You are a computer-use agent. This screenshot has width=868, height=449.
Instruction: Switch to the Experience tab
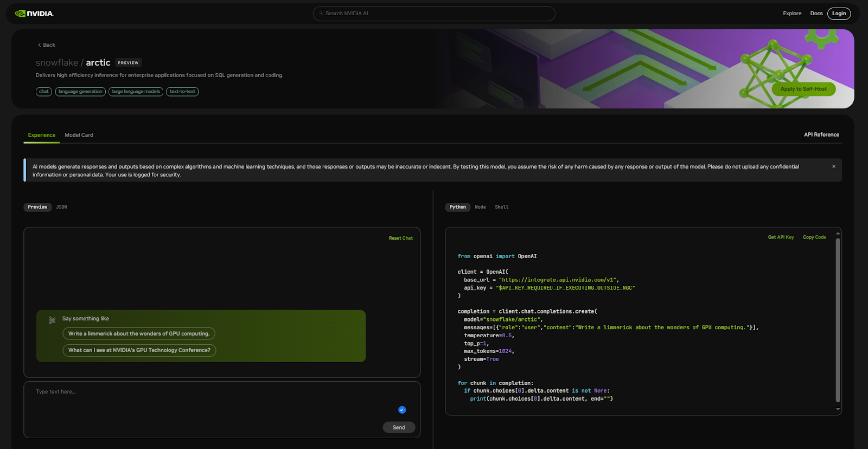point(42,135)
